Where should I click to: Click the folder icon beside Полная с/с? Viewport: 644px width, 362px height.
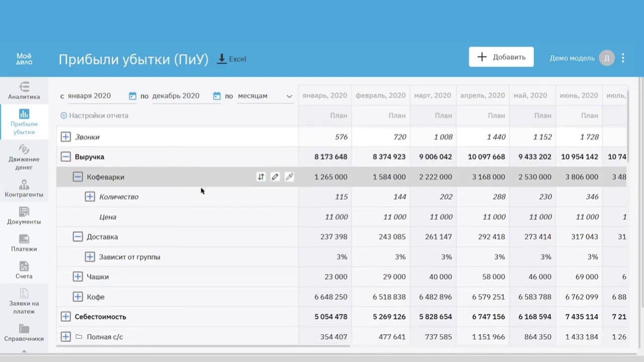click(78, 337)
